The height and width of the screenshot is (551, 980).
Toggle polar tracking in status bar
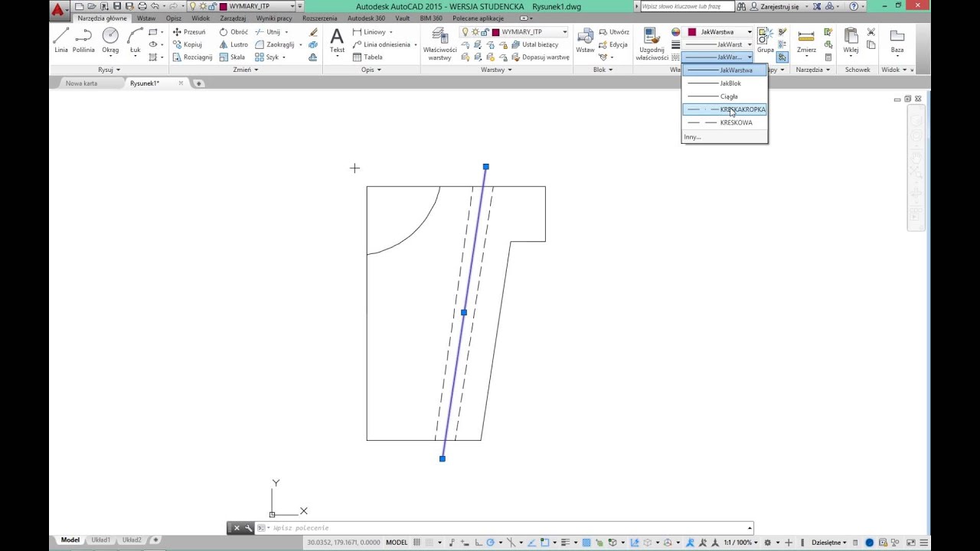coord(491,542)
